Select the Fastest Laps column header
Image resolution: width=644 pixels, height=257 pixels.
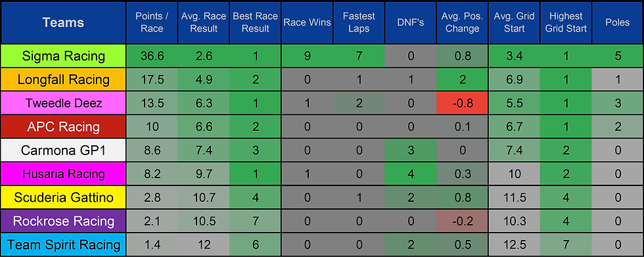(x=359, y=22)
